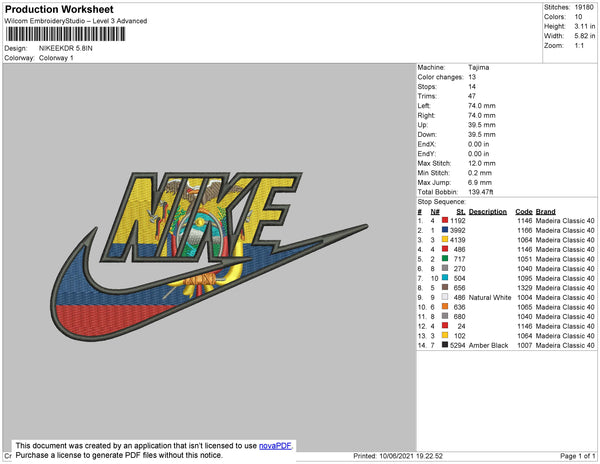600x464 pixels.
Task: Click the cyan swatch beside stitch count 504
Action: [445, 278]
